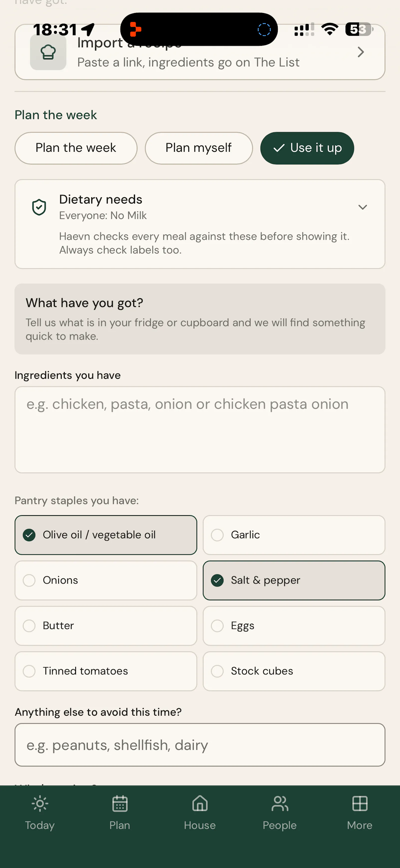Open People tab icon
Screen dimensions: 400x868
(280, 804)
